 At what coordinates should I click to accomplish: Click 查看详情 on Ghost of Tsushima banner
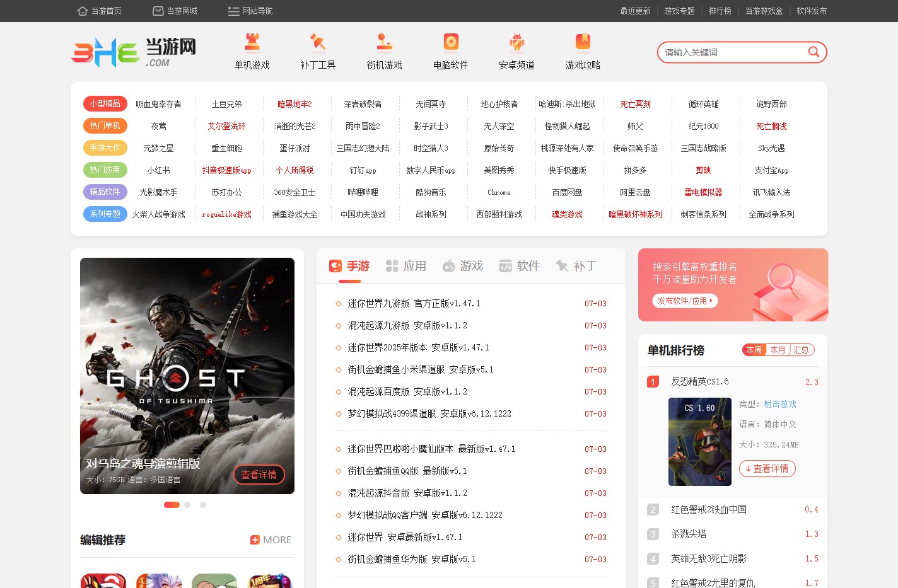(259, 475)
